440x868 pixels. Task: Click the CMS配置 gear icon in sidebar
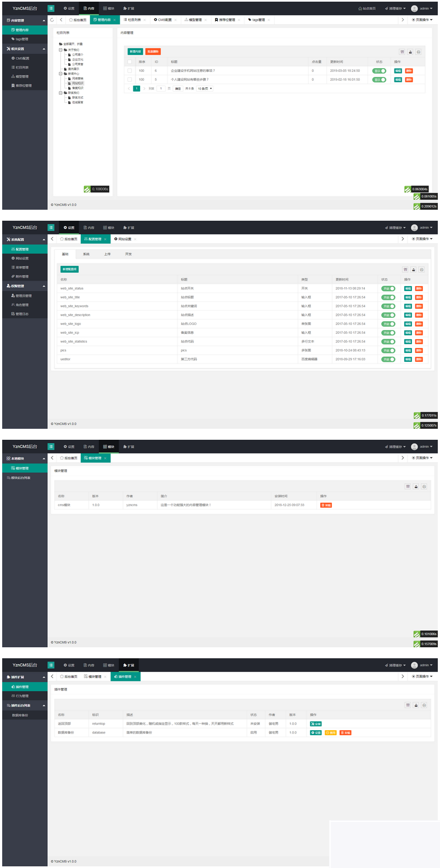13,58
